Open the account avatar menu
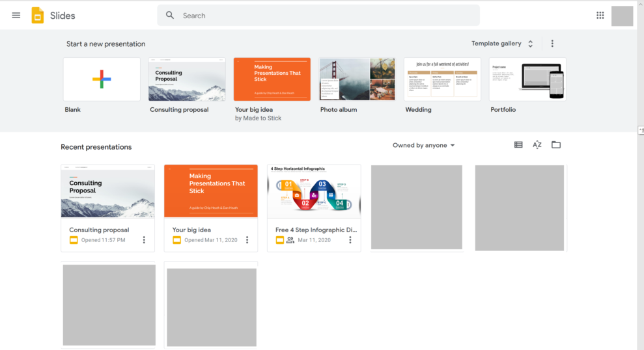The height and width of the screenshot is (350, 644). [622, 16]
